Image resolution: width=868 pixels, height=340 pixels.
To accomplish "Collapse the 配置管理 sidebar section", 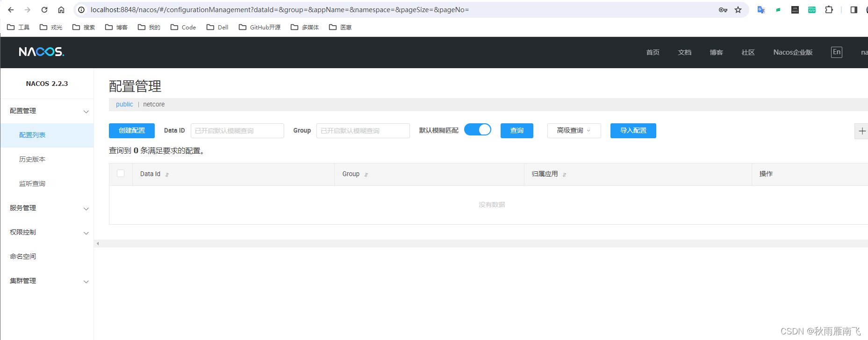I will tap(47, 111).
